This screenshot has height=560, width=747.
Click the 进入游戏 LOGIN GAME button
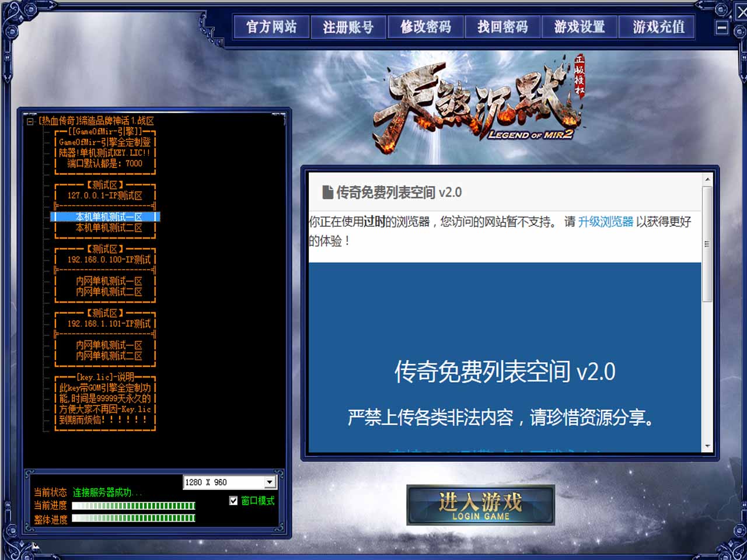click(480, 505)
